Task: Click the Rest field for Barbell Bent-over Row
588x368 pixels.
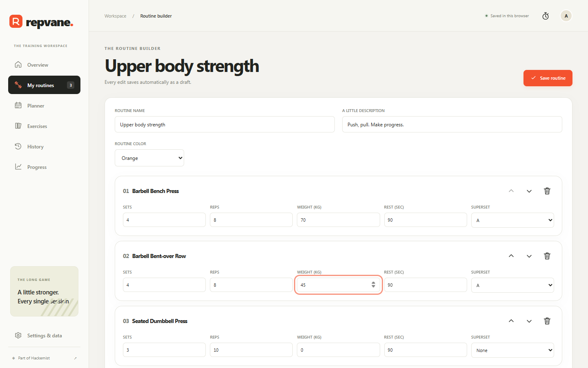Action: (x=425, y=285)
